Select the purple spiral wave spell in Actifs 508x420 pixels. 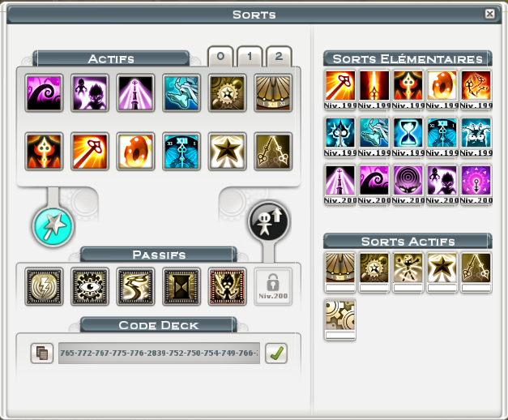pyautogui.click(x=44, y=92)
